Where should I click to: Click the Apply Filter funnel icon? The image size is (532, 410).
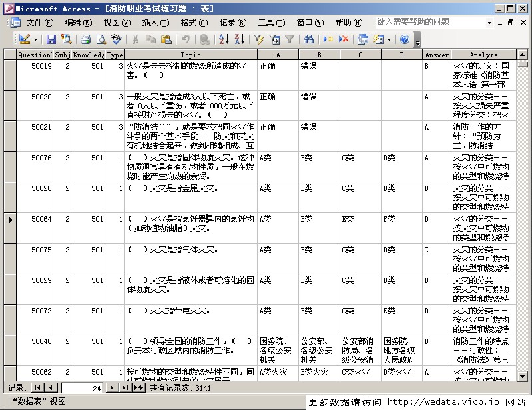(x=290, y=39)
